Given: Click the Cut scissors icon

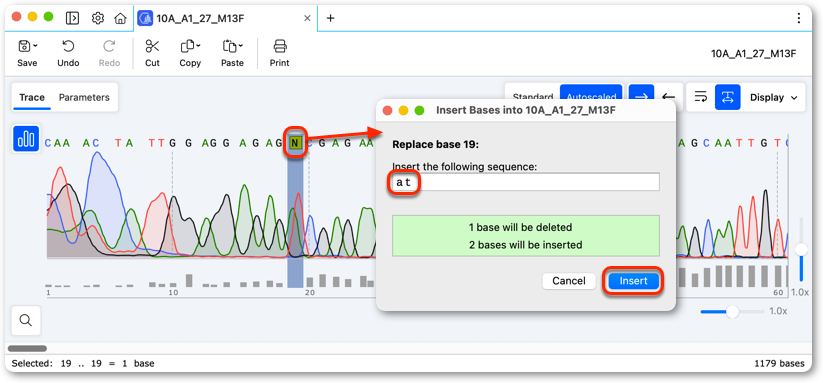Looking at the screenshot, I should [152, 47].
